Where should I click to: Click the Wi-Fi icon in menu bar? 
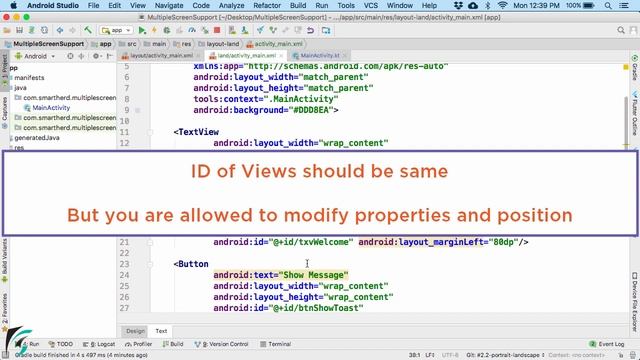[x=502, y=5]
